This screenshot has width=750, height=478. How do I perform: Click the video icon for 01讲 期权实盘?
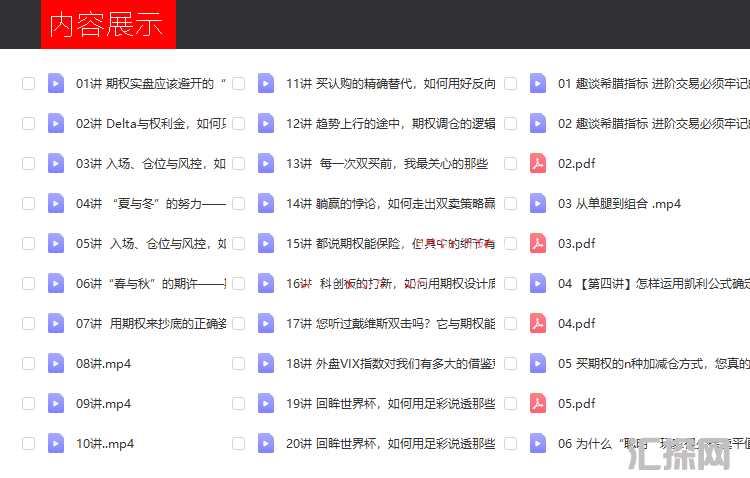(x=56, y=84)
